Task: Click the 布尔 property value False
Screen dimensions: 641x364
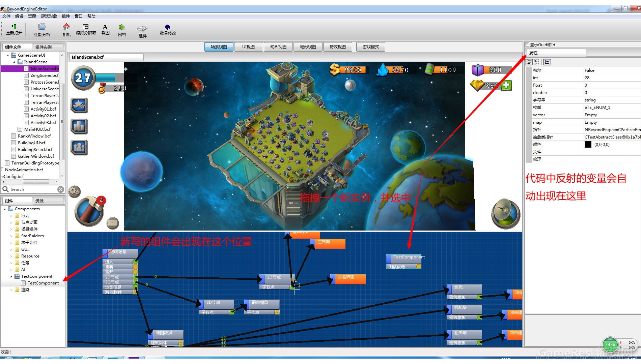Action: click(x=611, y=70)
